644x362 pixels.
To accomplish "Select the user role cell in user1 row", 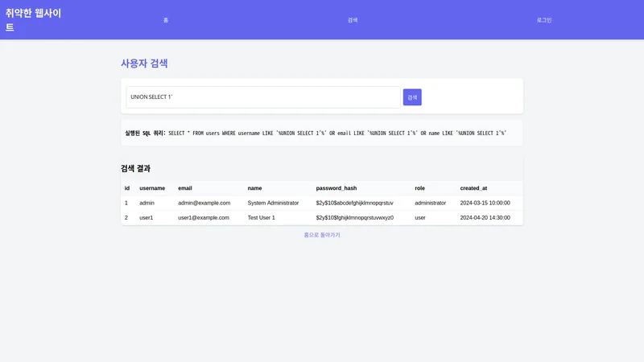I will click(420, 217).
